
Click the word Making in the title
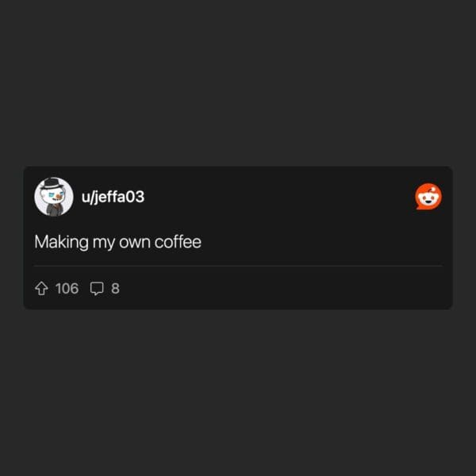pyautogui.click(x=61, y=242)
